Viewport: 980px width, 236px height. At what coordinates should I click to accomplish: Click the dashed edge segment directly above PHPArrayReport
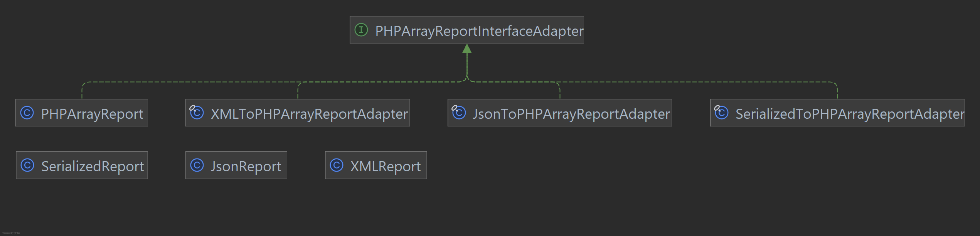point(82,92)
